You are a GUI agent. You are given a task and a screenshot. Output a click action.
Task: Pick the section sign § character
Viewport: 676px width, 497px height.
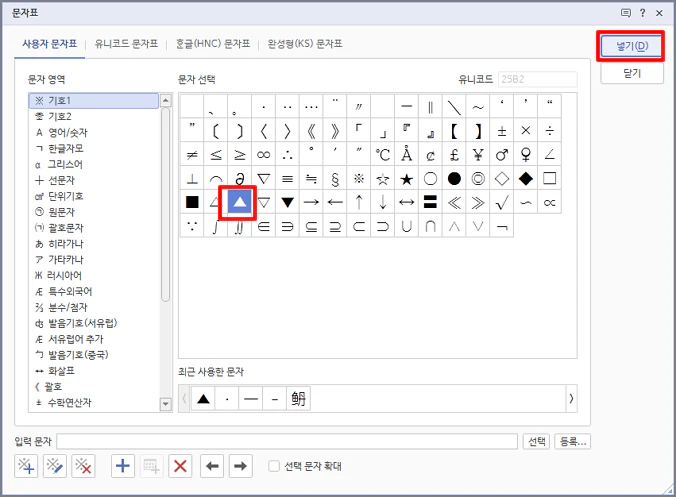click(335, 178)
